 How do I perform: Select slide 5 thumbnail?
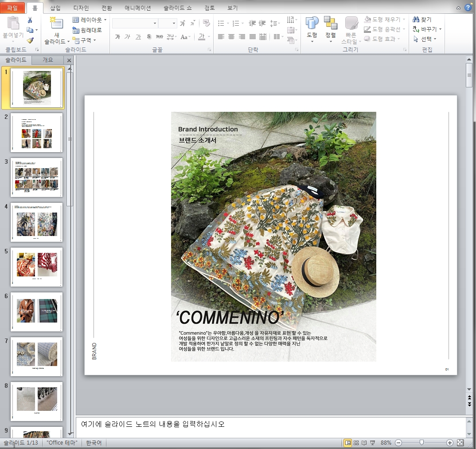[x=36, y=267]
